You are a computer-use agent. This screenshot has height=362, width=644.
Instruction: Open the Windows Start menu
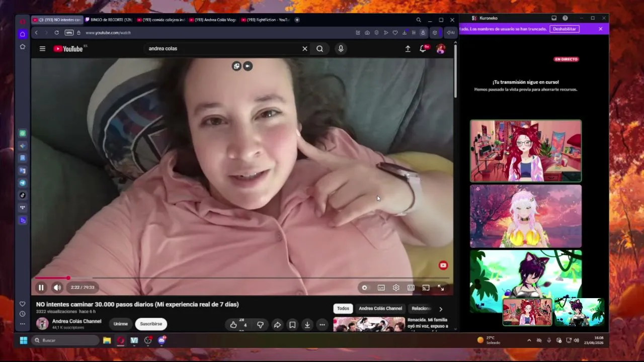click(x=23, y=340)
